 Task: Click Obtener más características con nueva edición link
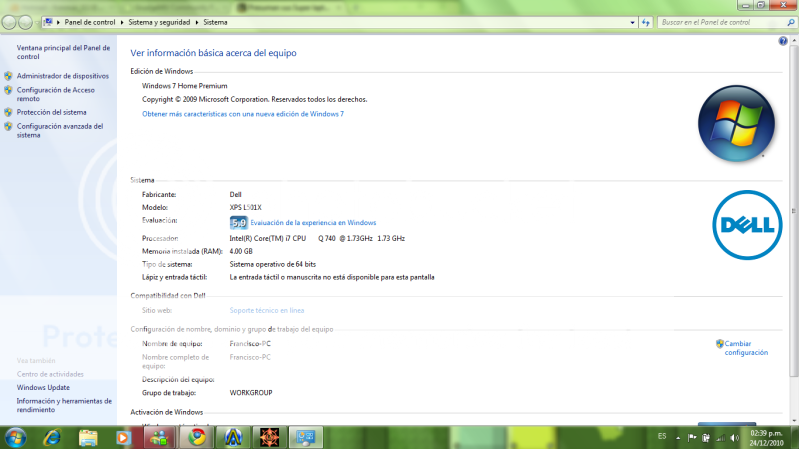pos(243,114)
